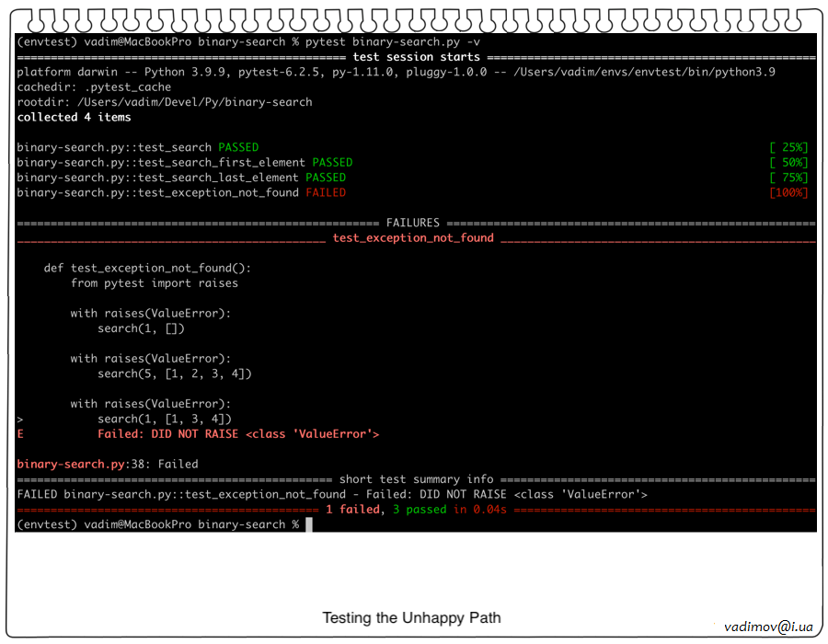Viewport: 828px width, 644px height.
Task: Click the [ 25%] progress indicator
Action: [x=788, y=147]
